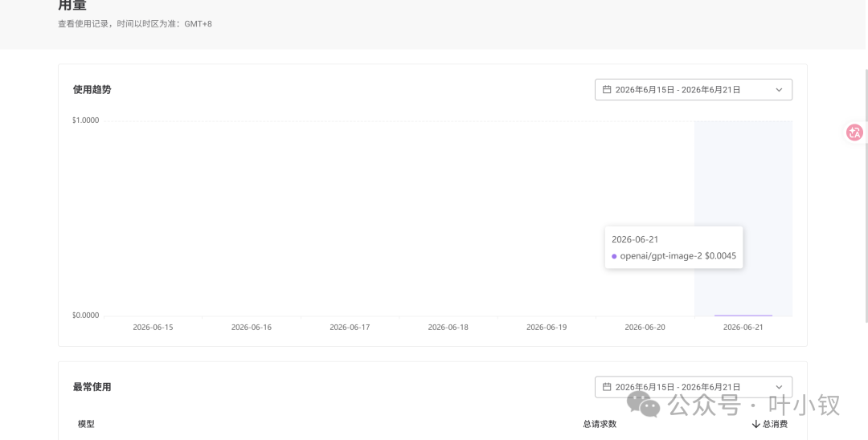
Task: Click the 使用趋势 section title
Action: pyautogui.click(x=92, y=90)
